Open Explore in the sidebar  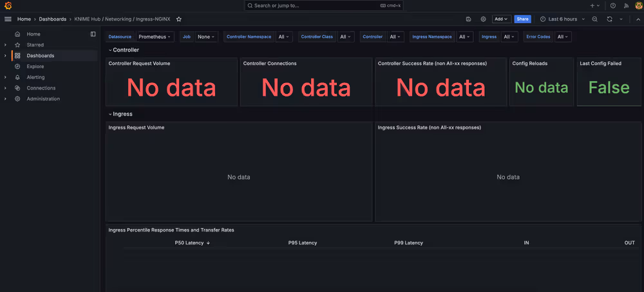pyautogui.click(x=35, y=66)
